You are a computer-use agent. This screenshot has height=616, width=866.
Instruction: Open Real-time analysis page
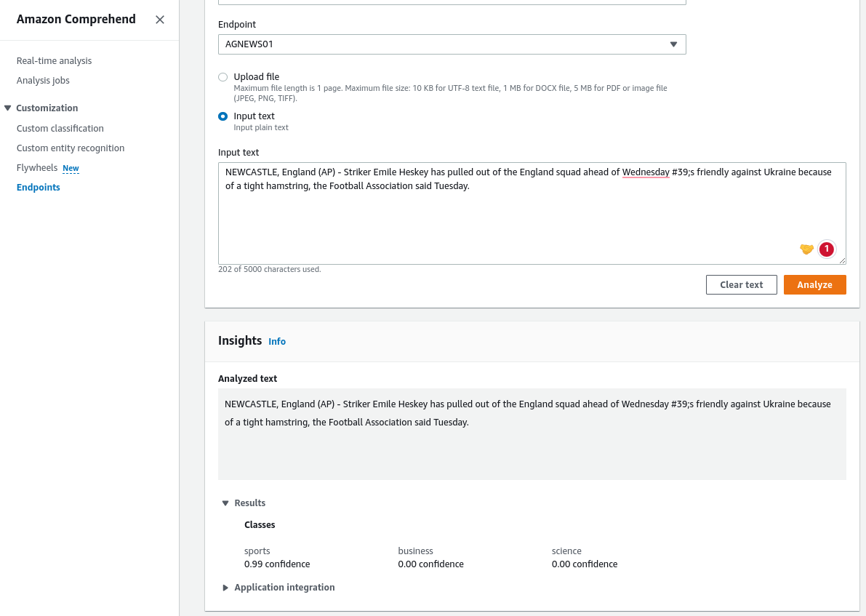(x=54, y=61)
